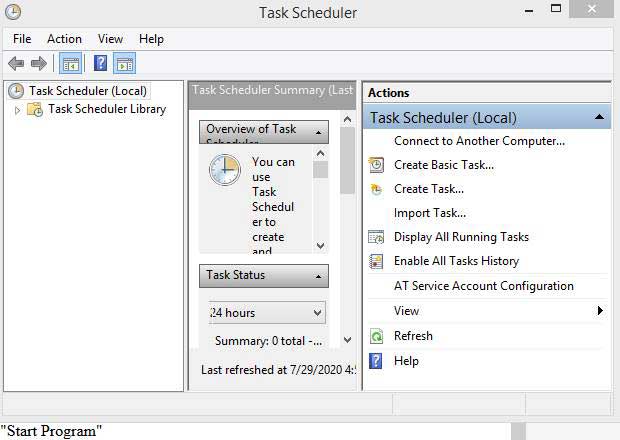Viewport: 620px width, 440px height.
Task: Open the View submenu arrow in Actions
Action: (x=600, y=311)
